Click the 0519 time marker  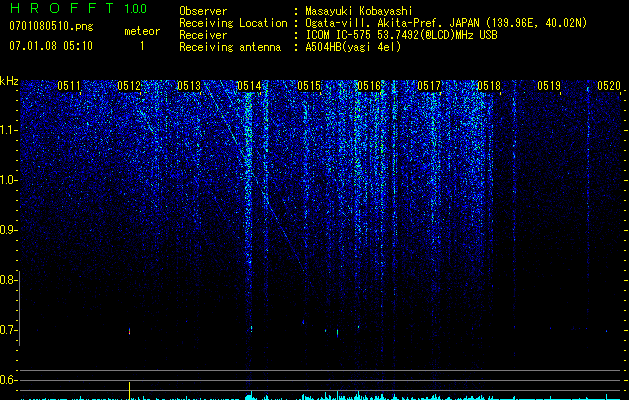[549, 86]
